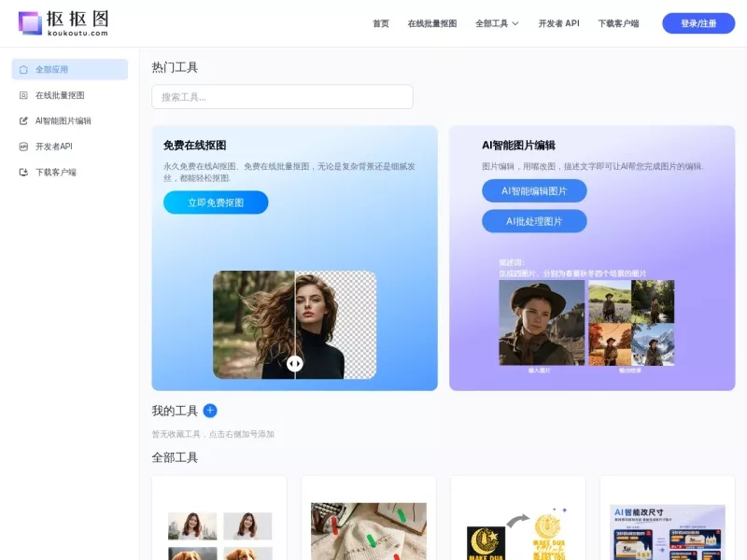The width and height of the screenshot is (747, 560).
Task: Open the AI智能改尺寸 tool card
Action: tap(668, 518)
